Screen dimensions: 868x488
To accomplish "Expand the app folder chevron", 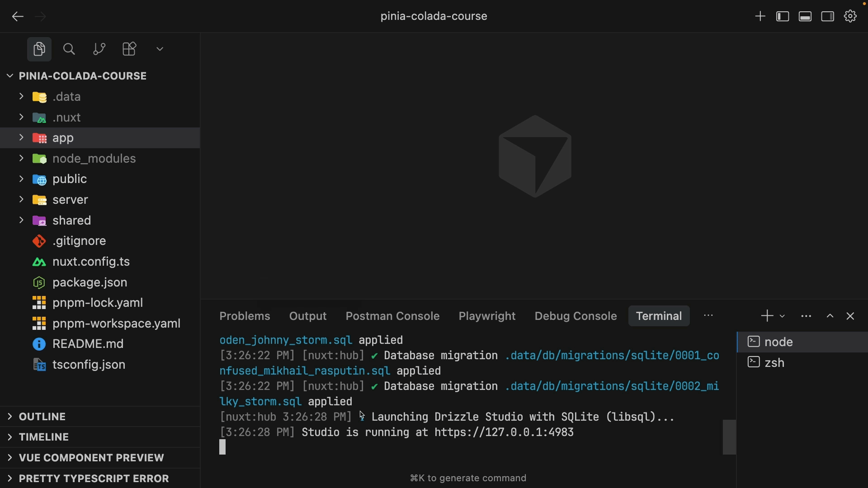I will tap(21, 137).
